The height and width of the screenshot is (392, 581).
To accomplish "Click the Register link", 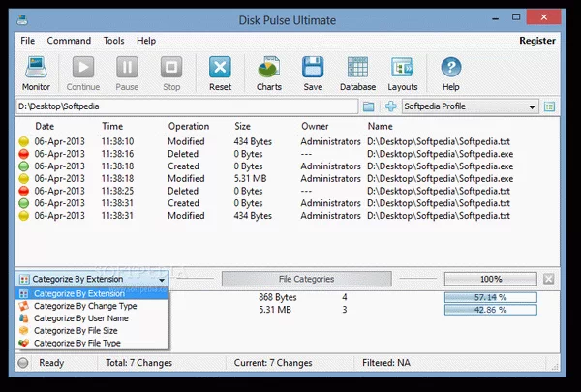I will 536,41.
